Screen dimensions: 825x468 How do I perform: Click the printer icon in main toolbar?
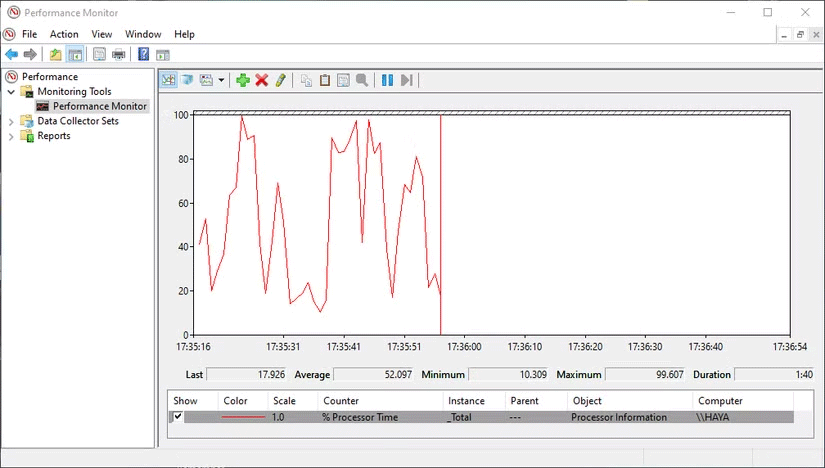(x=119, y=54)
